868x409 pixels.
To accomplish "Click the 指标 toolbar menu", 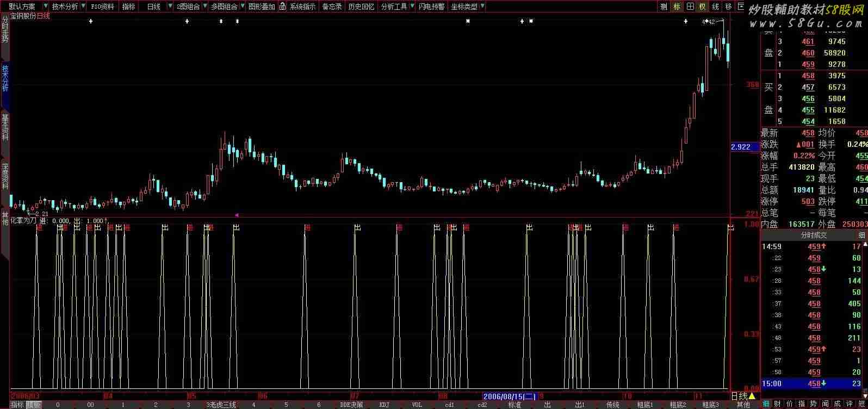I will (x=129, y=7).
